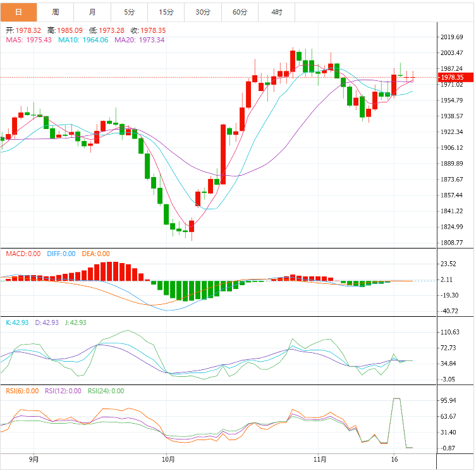Click the MA20: 1973.34 indicator label

click(x=139, y=40)
